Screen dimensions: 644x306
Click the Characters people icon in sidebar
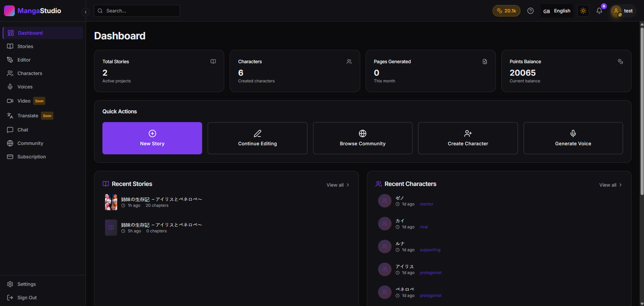10,73
